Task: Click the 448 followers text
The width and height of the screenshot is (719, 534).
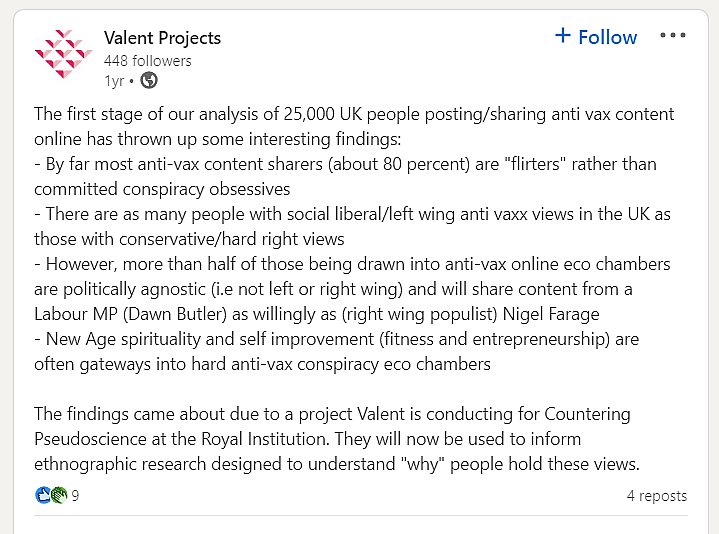Action: 147,60
